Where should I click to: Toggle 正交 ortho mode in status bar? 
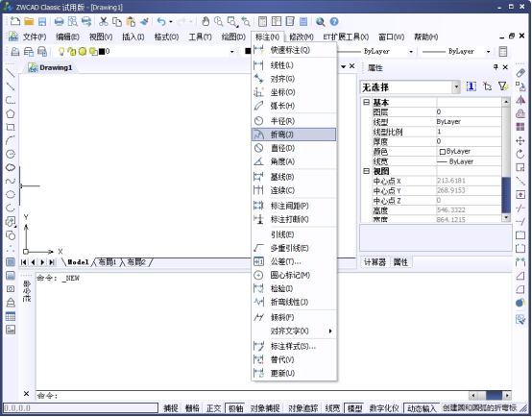(213, 408)
